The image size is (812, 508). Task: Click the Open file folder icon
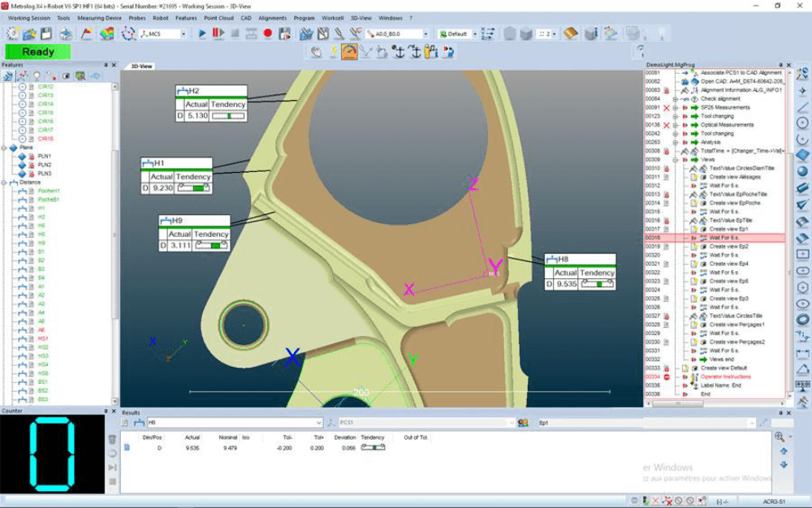[29, 33]
